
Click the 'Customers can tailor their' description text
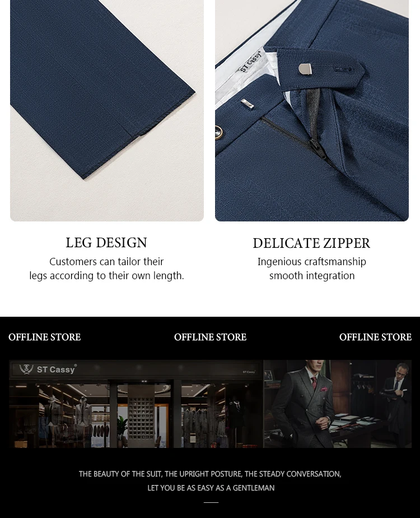tap(106, 262)
